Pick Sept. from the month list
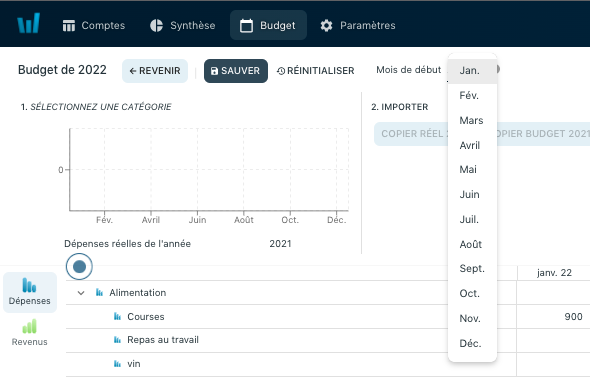Viewport: 590px width, 377px height. click(x=472, y=269)
